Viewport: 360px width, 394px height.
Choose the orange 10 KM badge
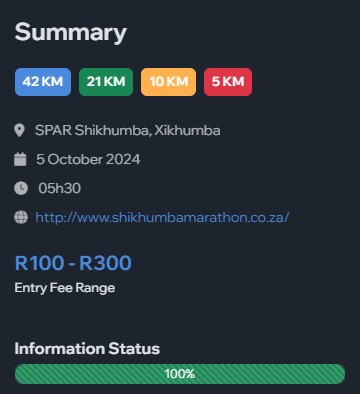click(x=169, y=82)
